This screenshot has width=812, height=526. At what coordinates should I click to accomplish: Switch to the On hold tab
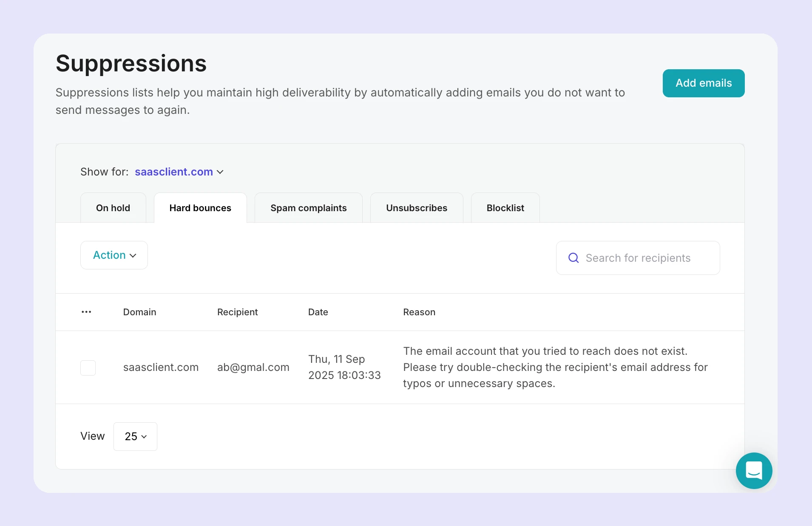(x=113, y=208)
